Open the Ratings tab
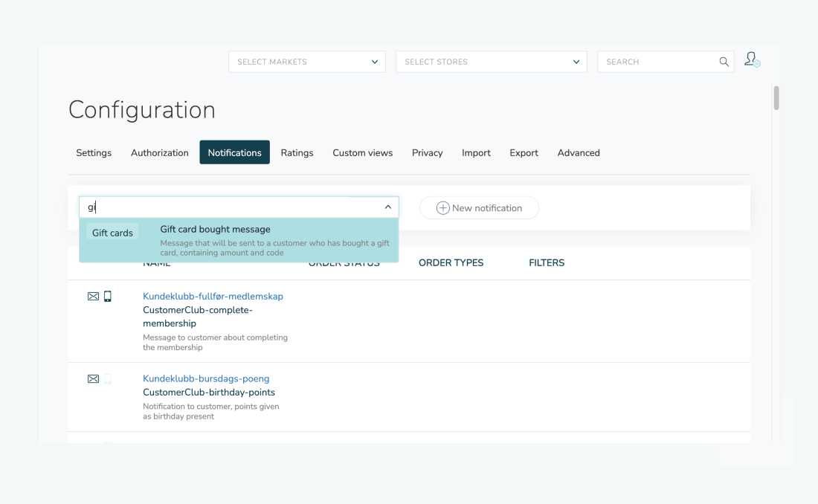 tap(297, 153)
